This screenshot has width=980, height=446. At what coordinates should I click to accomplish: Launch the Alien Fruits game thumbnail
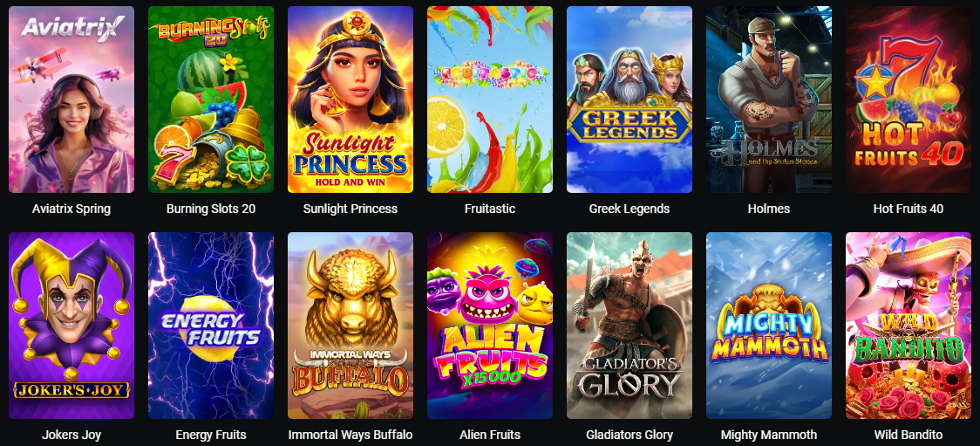tap(490, 326)
